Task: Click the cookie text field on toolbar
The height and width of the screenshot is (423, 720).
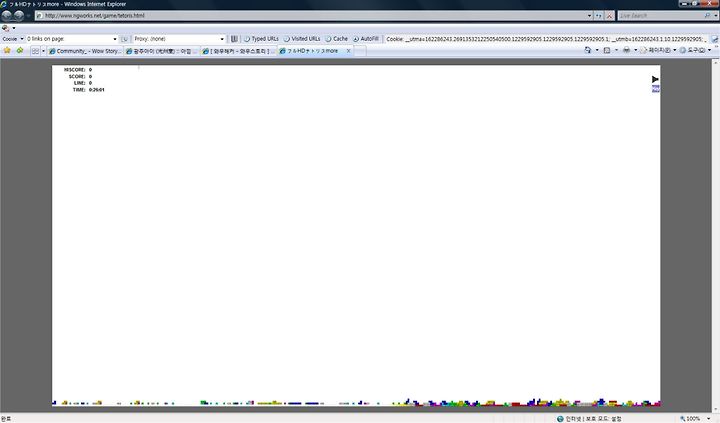Action: point(545,39)
